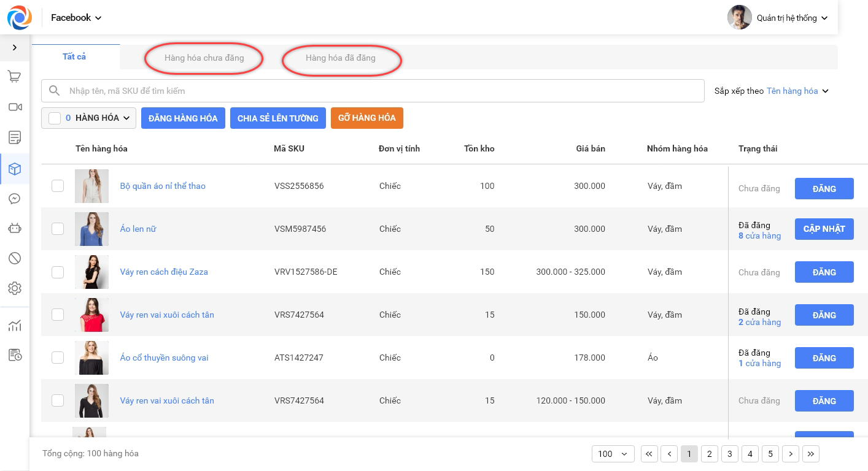
Task: Click the chatbot robot sidebar icon
Action: (x=15, y=228)
